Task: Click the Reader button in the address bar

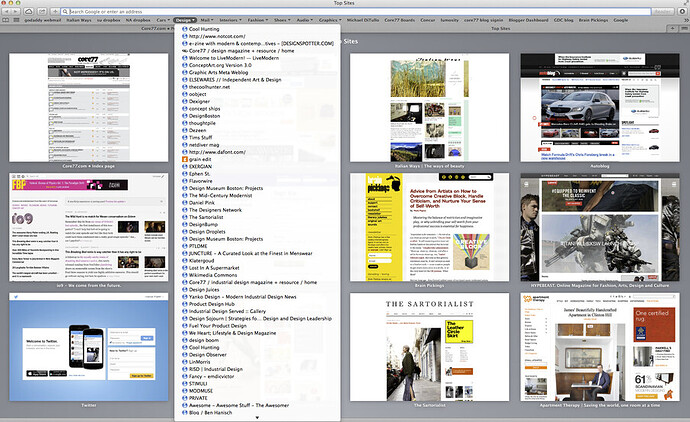Action: (x=663, y=11)
